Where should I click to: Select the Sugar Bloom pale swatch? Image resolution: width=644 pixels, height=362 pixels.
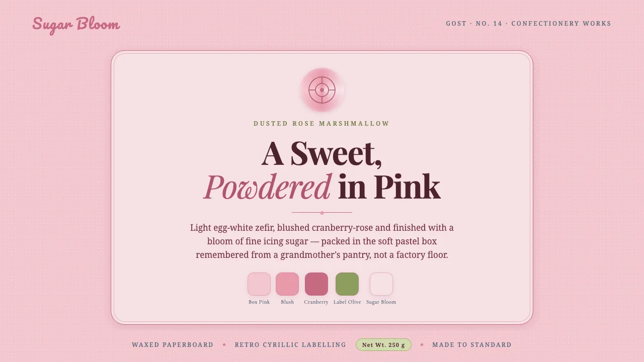[381, 284]
